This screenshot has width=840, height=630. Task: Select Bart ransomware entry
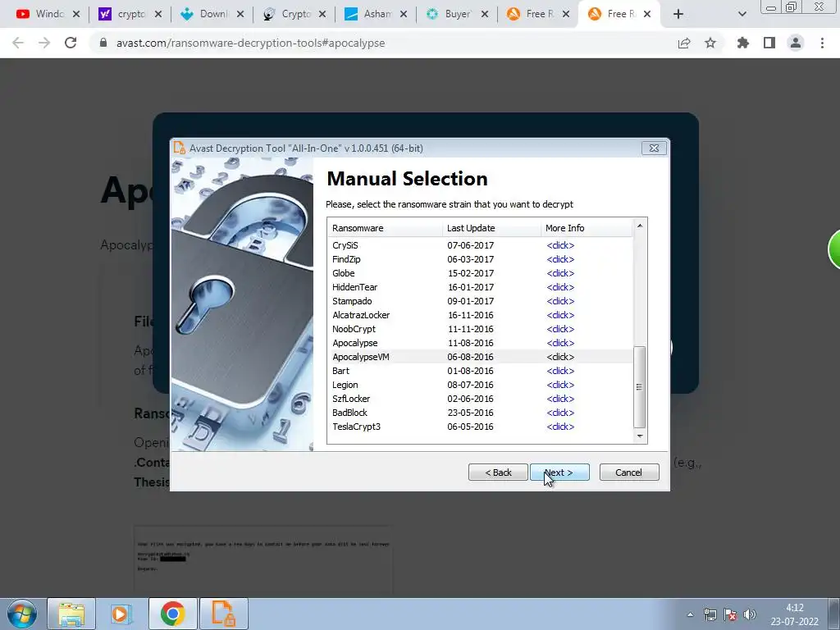pos(480,371)
